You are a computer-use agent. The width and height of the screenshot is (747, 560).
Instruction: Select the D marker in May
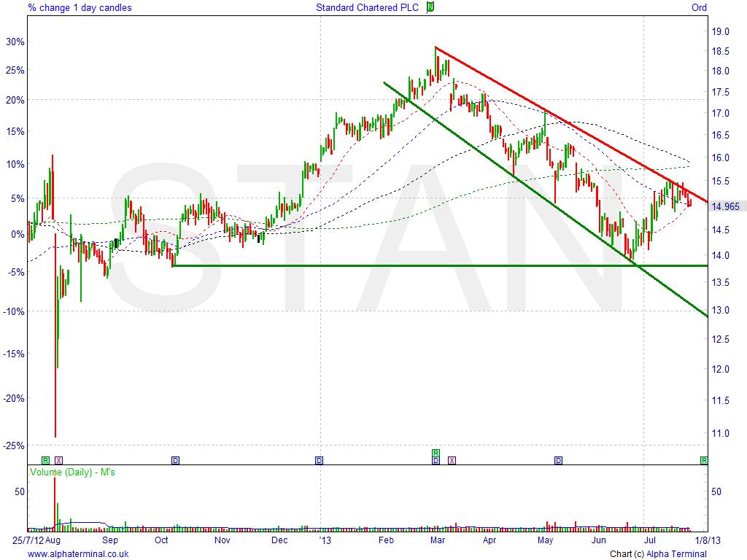pyautogui.click(x=558, y=460)
